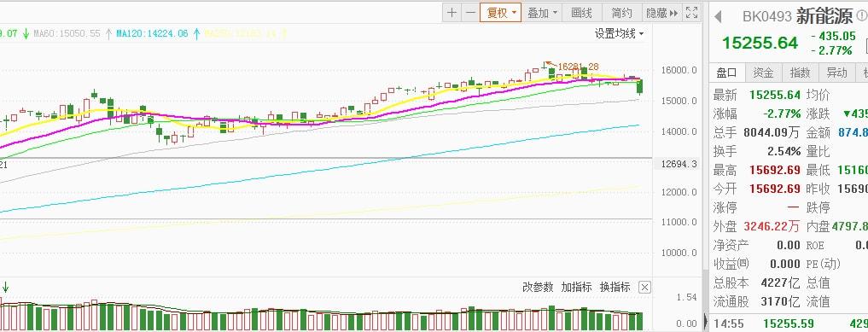868x332 pixels.
Task: Click 总股本 value 4227亿
Action: pyautogui.click(x=781, y=283)
